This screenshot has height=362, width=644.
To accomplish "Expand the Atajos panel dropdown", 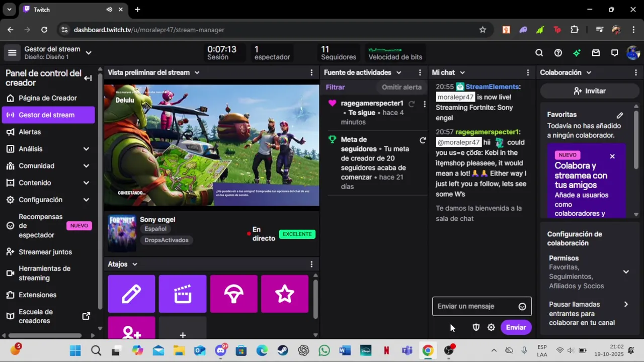I will (x=134, y=264).
